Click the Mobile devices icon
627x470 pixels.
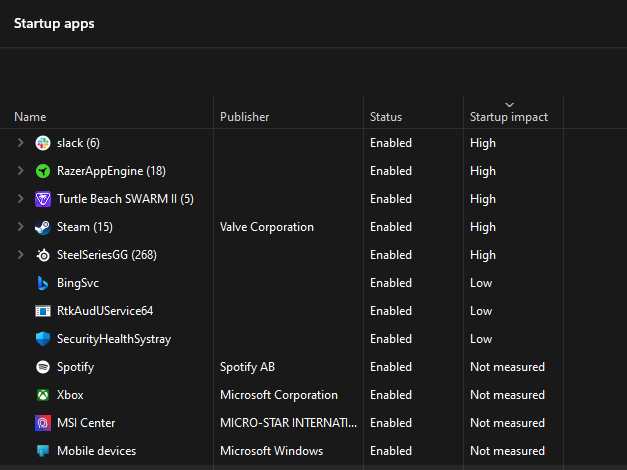pyautogui.click(x=43, y=451)
